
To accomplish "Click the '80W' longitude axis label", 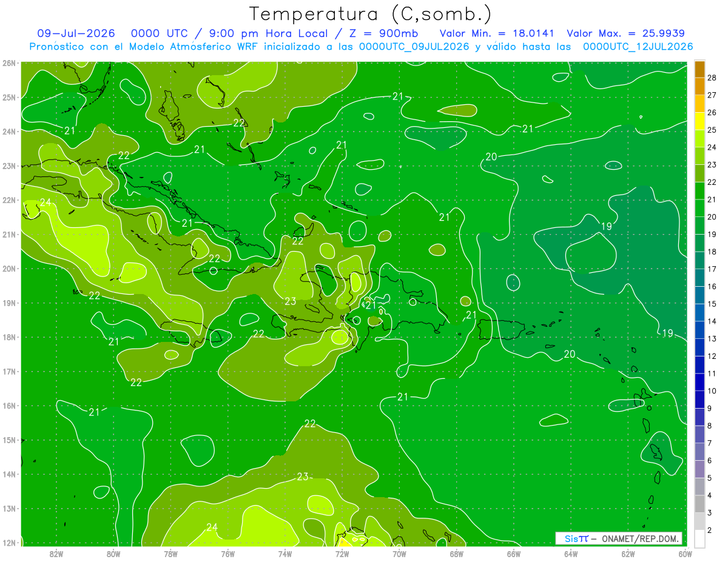I will point(113,554).
